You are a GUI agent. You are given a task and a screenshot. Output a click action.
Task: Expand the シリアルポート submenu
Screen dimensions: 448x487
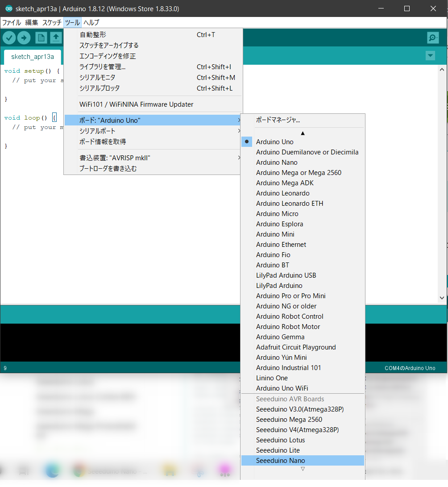pos(153,131)
